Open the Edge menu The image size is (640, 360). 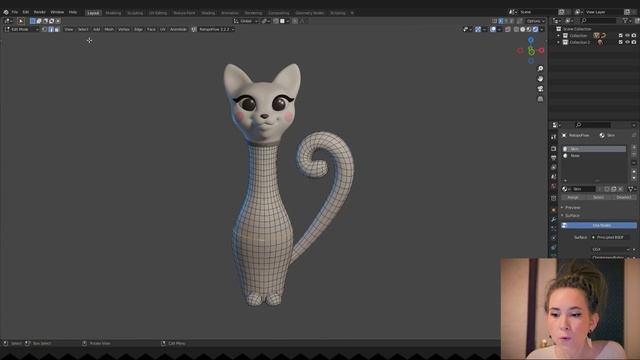138,29
